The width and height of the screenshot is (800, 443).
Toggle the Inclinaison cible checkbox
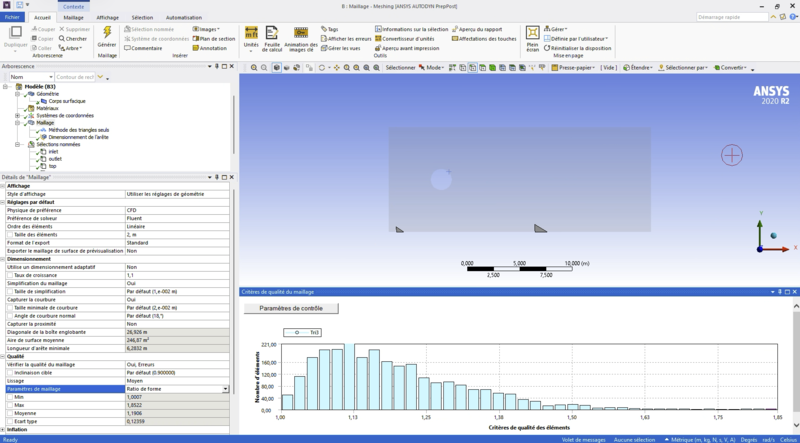click(x=10, y=373)
